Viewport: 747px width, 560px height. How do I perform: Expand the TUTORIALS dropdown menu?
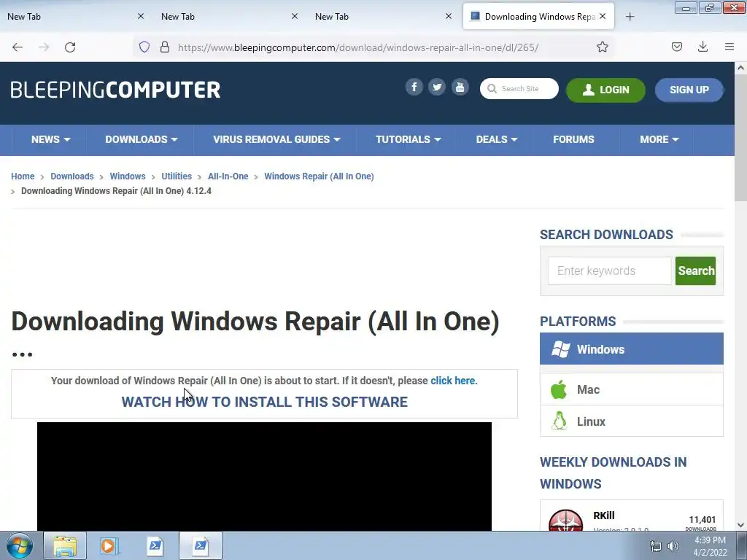click(408, 139)
